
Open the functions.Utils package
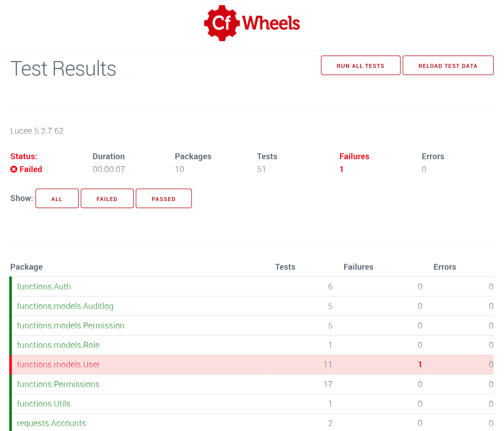click(x=44, y=404)
